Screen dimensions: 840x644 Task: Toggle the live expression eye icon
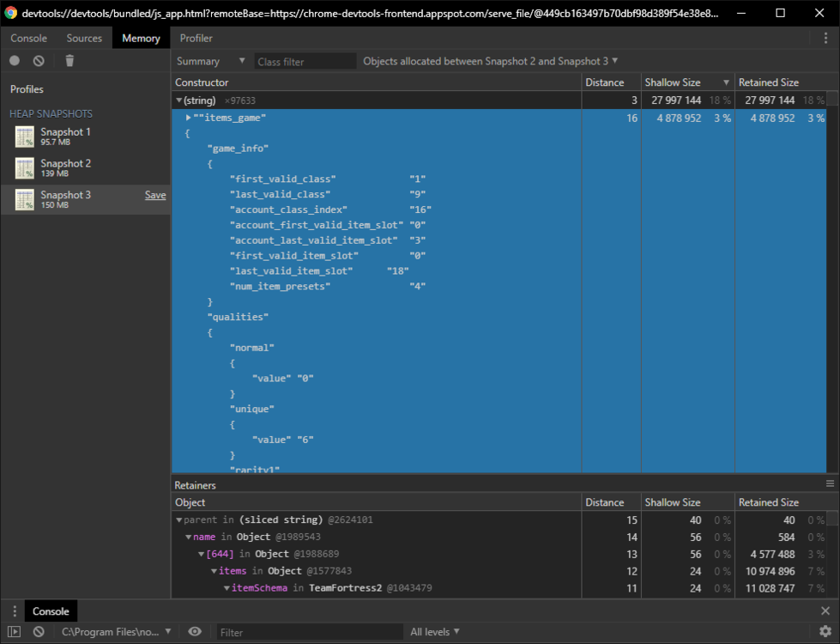[x=195, y=632]
